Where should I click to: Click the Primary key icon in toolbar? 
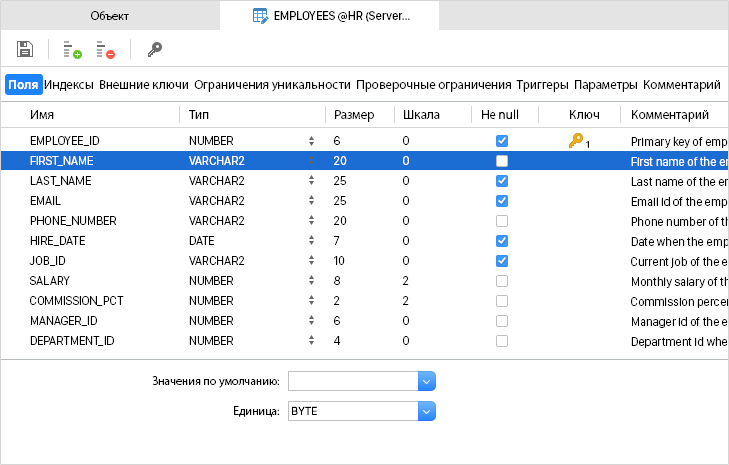[x=154, y=49]
